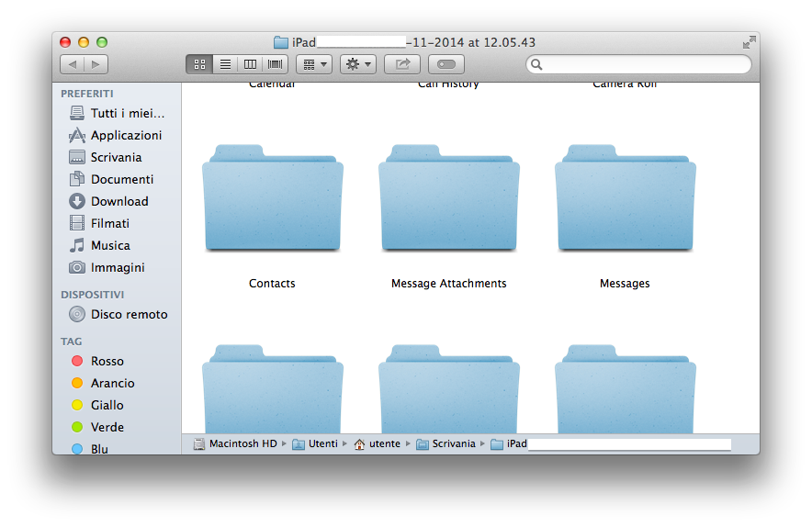Open the item arrangement dropdown
Image resolution: width=812 pixels, height=527 pixels.
(314, 64)
